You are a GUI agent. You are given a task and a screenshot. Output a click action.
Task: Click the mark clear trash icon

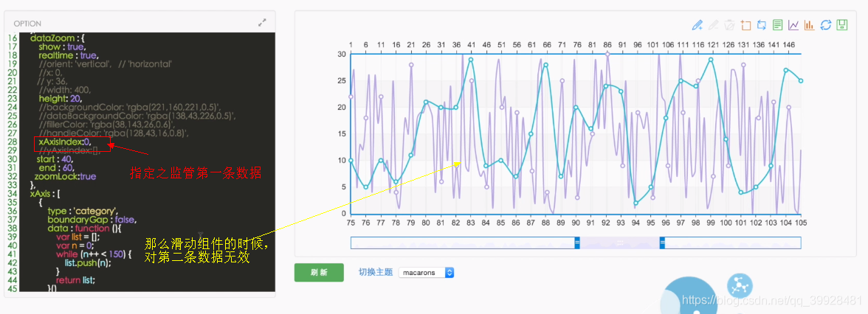coord(729,25)
